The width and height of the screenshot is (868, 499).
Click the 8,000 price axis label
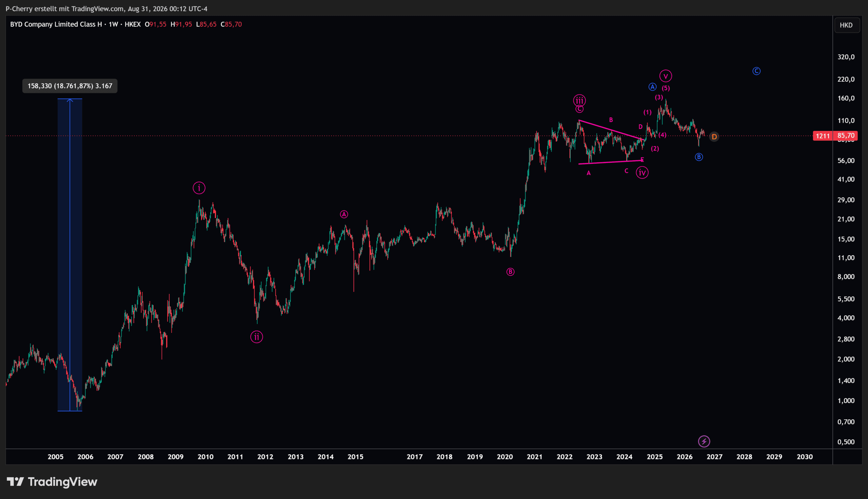click(x=846, y=277)
